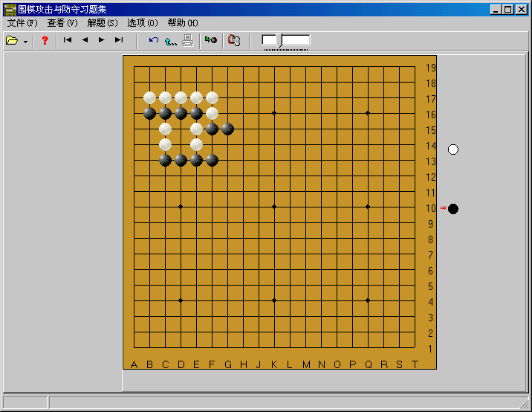Click the black stone at G15
This screenshot has height=412, width=532.
227,129
